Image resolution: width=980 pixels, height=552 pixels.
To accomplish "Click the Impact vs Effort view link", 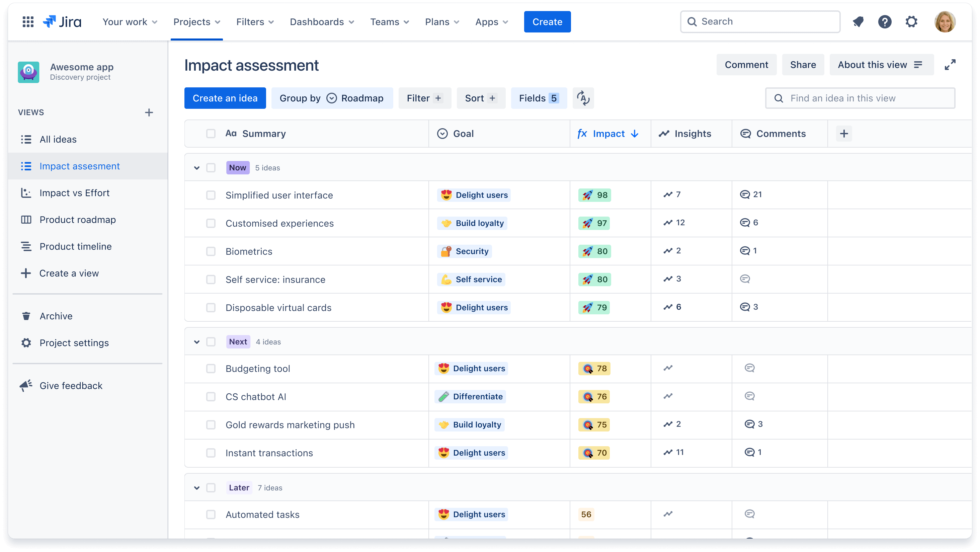I will pyautogui.click(x=74, y=192).
